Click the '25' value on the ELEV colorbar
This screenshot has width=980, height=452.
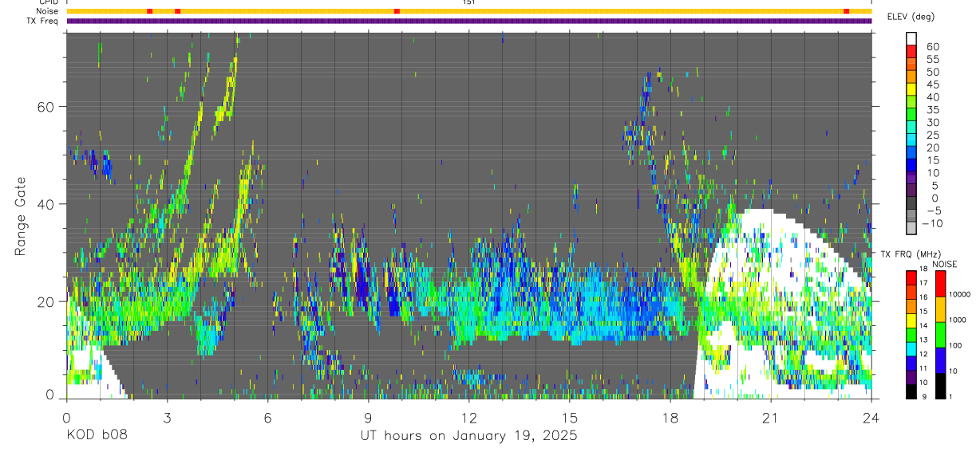(933, 135)
